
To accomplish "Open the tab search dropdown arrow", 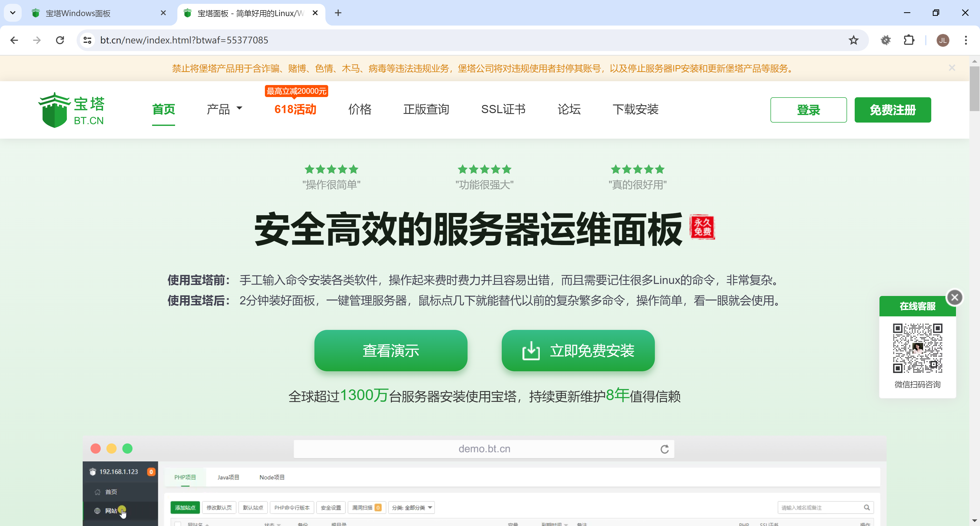I will 13,13.
